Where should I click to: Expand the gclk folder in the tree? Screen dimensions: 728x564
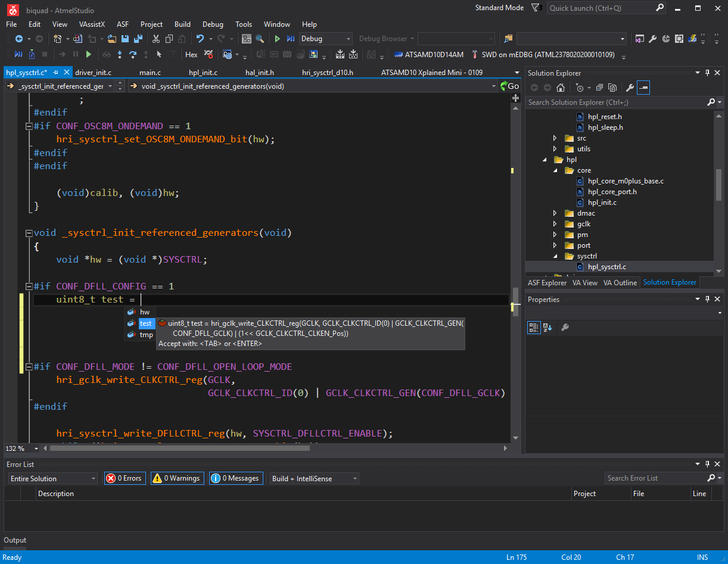[555, 224]
